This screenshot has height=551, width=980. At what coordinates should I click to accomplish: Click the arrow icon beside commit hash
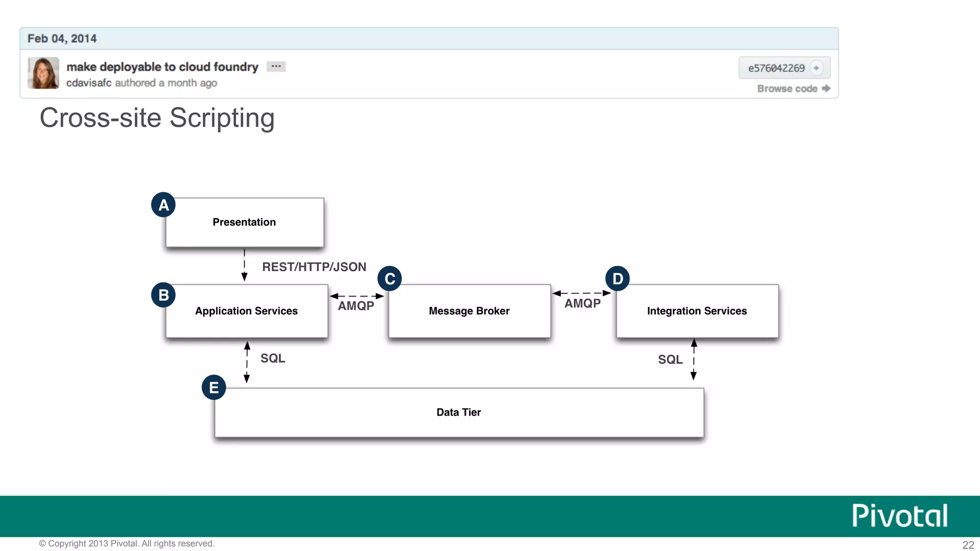click(816, 68)
